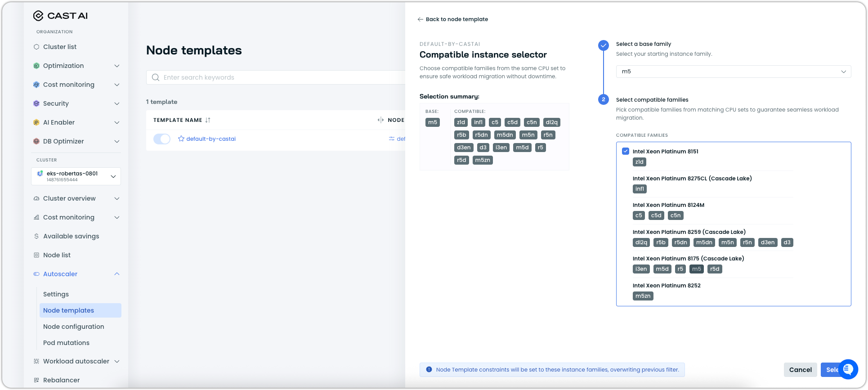Click the CAST AI logo
Image resolution: width=868 pixels, height=390 pixels.
click(60, 16)
